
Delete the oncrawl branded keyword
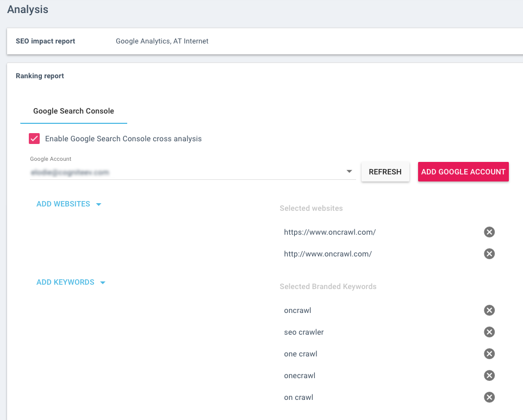point(489,310)
